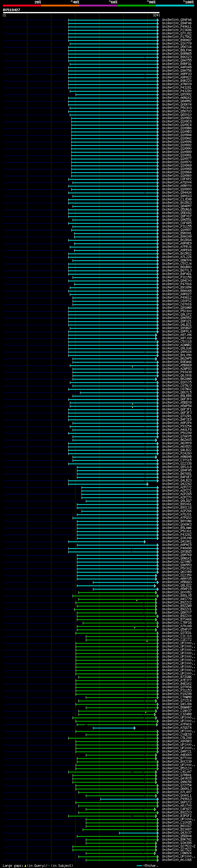Click the orange ~40% identity legend segment

point(60,6)
